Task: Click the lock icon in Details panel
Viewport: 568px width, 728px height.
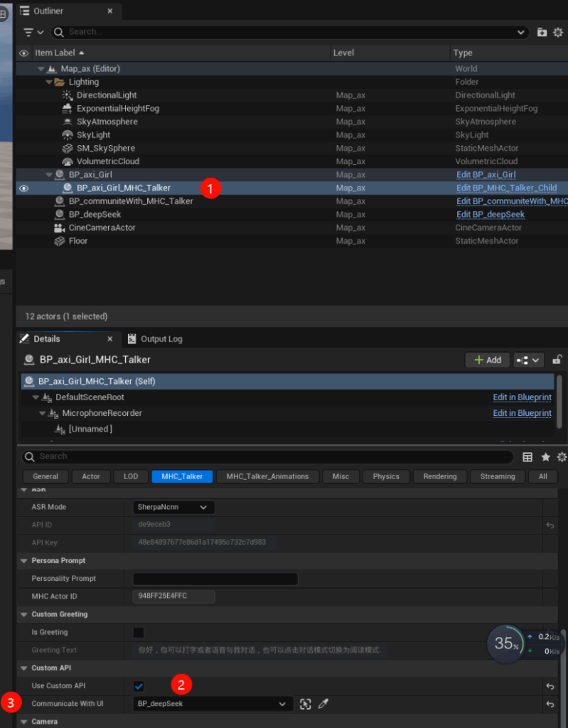Action: click(557, 360)
